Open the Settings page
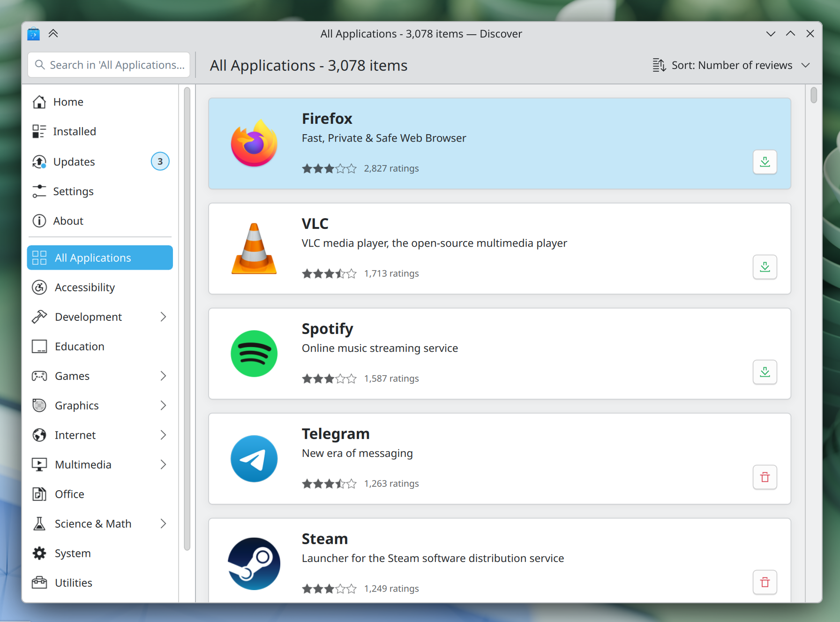This screenshot has width=840, height=622. [x=73, y=191]
